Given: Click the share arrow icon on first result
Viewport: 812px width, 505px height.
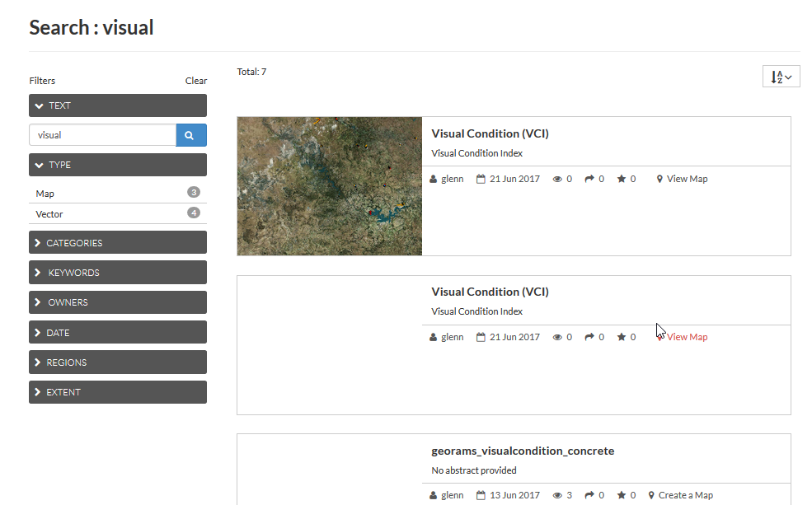Looking at the screenshot, I should pyautogui.click(x=589, y=179).
